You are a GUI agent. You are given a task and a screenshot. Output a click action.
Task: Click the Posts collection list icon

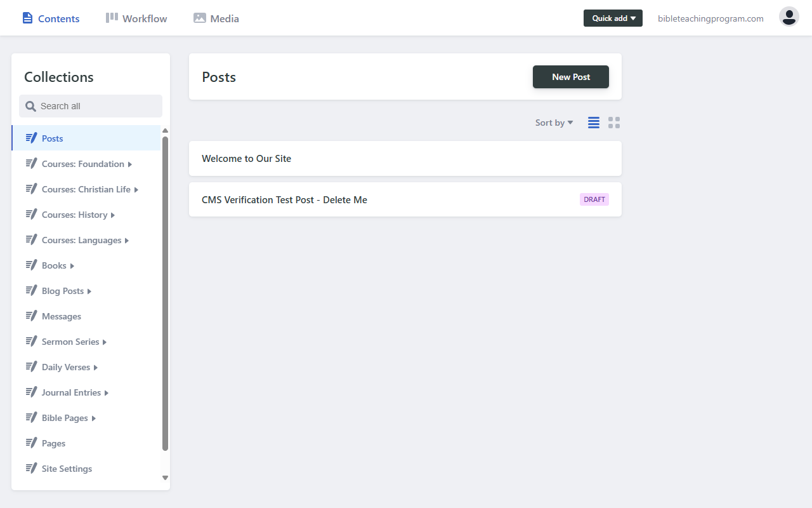point(32,138)
